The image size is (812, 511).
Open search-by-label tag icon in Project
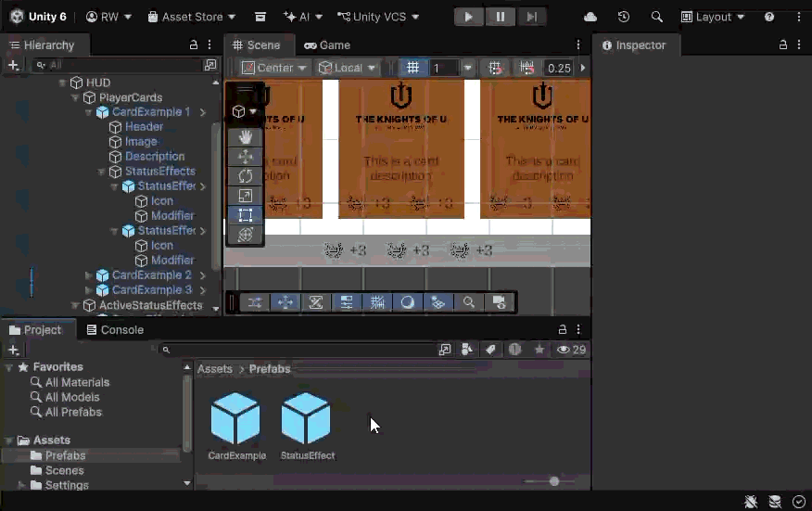tap(490, 350)
